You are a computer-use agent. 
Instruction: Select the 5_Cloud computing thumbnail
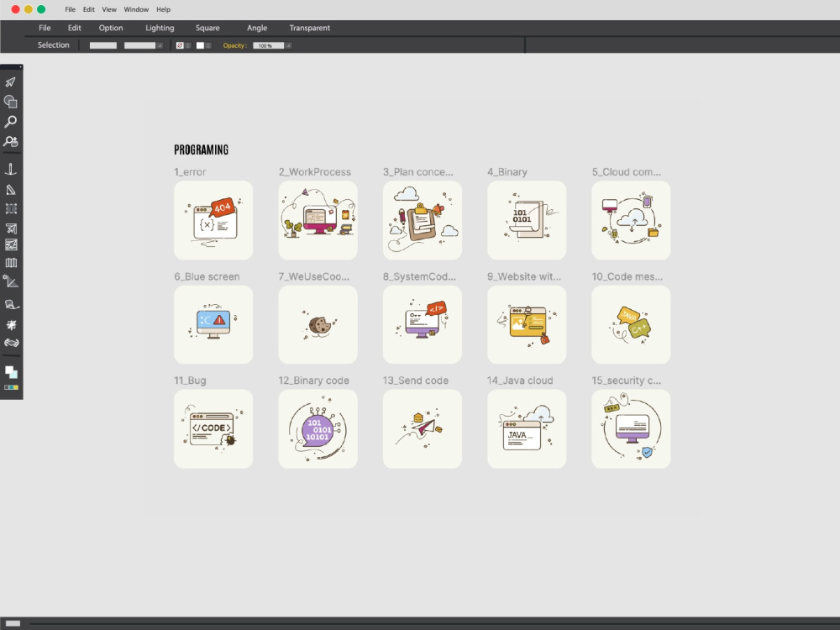tap(631, 220)
